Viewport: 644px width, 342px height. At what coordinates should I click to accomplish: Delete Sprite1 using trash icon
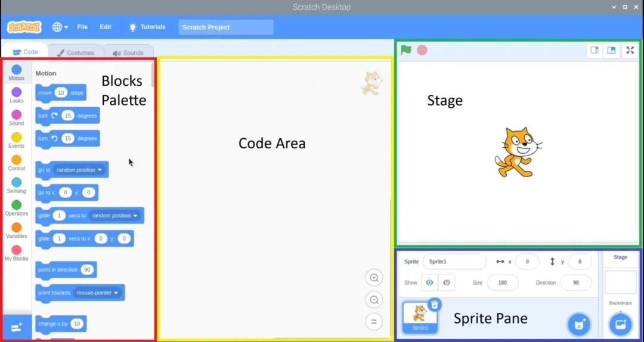[435, 304]
